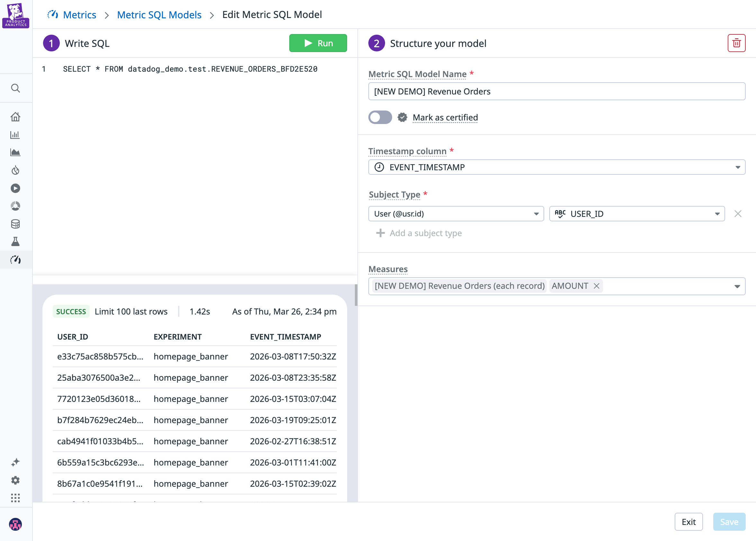This screenshot has width=756, height=541.
Task: Select the heatmaps flame icon
Action: [16, 171]
